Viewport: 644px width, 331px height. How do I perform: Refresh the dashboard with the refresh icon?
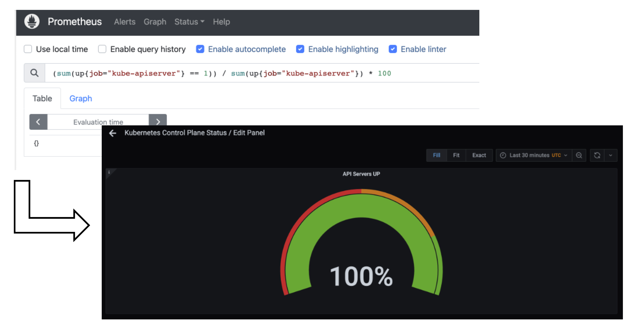[x=597, y=155]
